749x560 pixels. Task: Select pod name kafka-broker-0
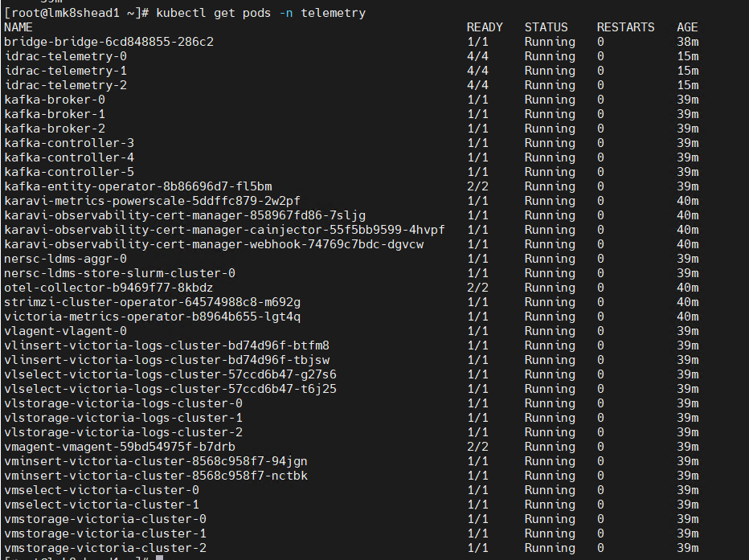(x=55, y=100)
